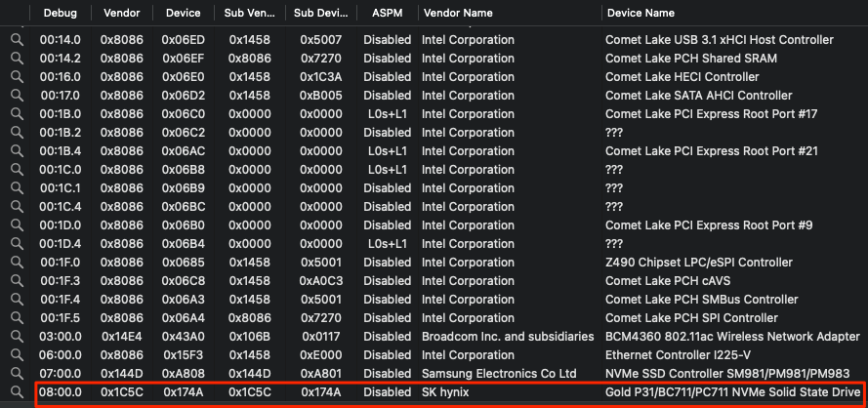Select Z490 Chipset LPC/eSPI Controller entry
The width and height of the screenshot is (868, 408).
pos(699,263)
